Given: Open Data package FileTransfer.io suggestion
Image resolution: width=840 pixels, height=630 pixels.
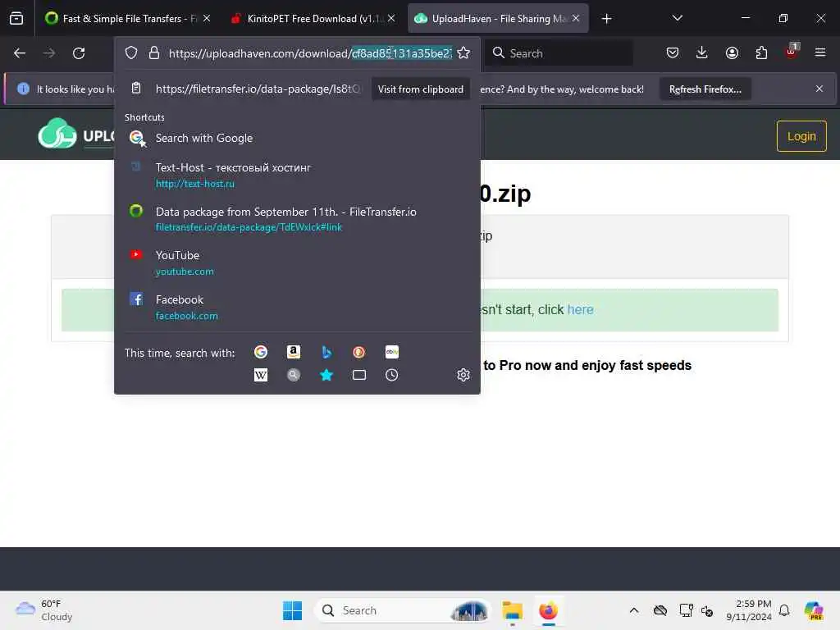Looking at the screenshot, I should coord(297,219).
